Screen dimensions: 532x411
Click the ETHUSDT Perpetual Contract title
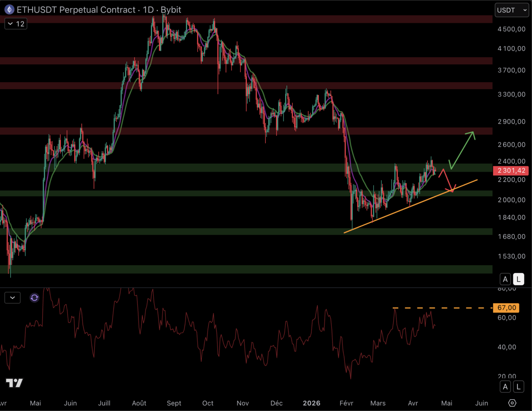tap(76, 10)
